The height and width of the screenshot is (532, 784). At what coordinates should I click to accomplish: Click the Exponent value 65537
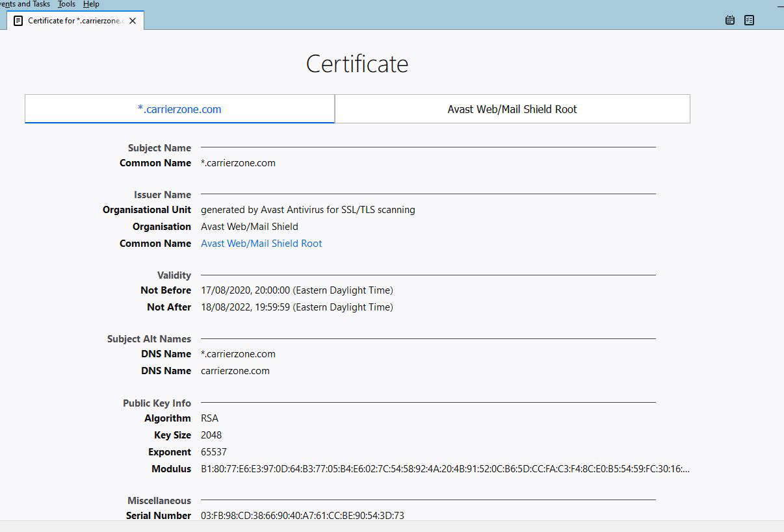[214, 452]
